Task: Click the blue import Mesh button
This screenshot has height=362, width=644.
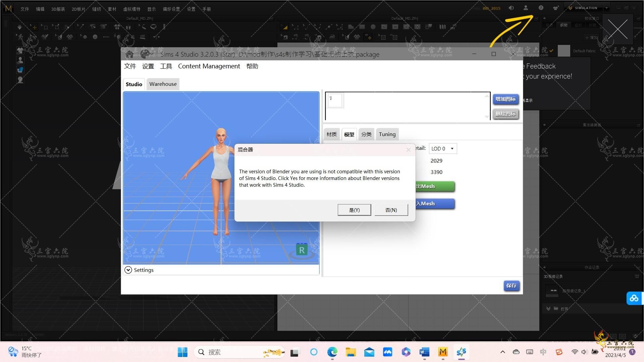Action: [x=435, y=203]
